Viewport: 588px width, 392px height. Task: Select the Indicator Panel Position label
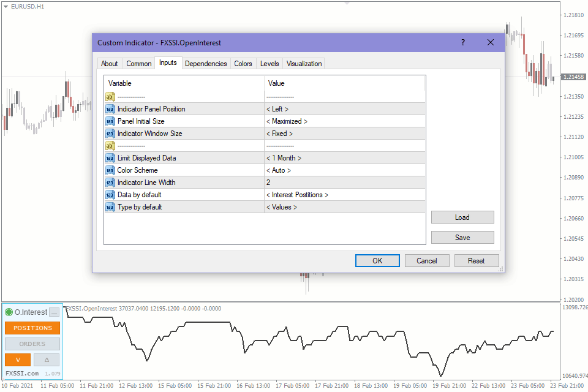pos(151,109)
